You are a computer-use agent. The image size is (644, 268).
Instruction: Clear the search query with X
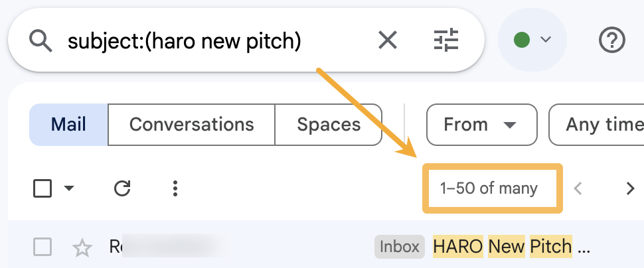387,41
